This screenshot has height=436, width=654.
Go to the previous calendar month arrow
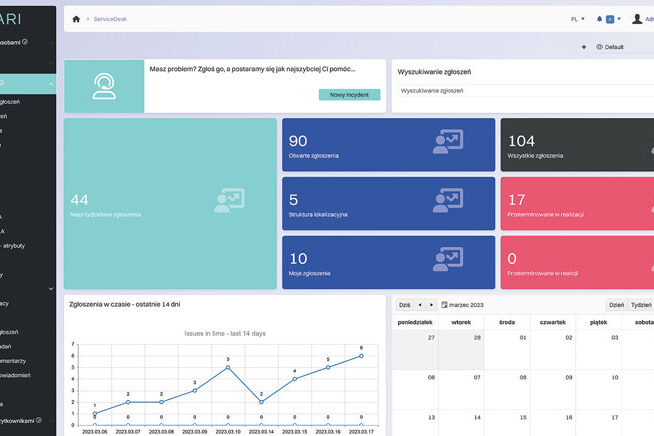(x=419, y=305)
